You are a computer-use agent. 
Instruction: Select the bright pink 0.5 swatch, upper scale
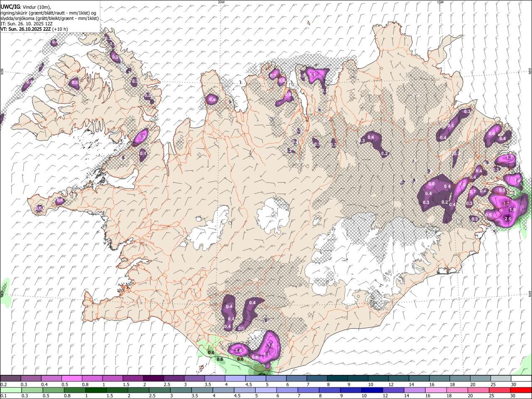[71, 379]
